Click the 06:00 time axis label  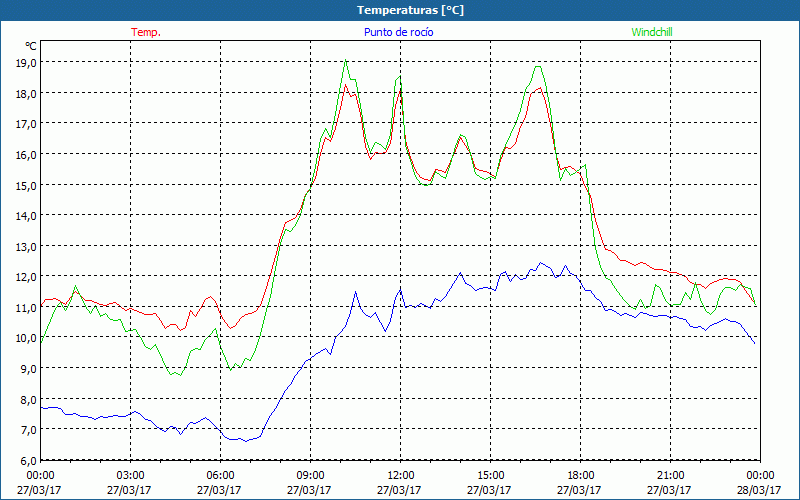pos(220,476)
